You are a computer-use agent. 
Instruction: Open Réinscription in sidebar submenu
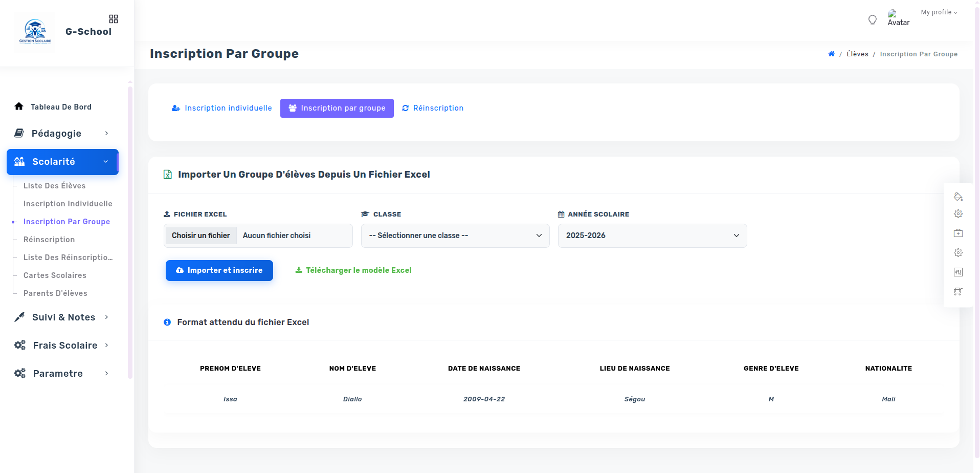tap(49, 240)
